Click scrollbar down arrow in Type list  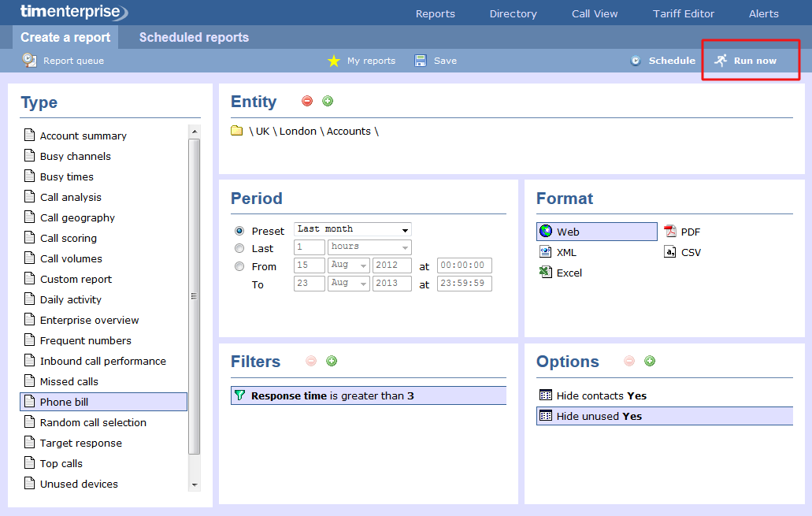tap(195, 484)
